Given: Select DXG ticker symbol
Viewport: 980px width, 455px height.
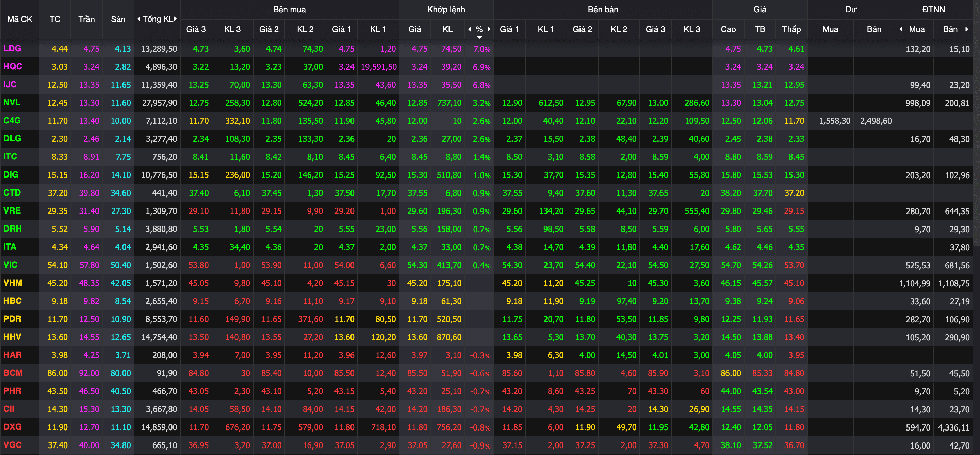Looking at the screenshot, I should [x=13, y=427].
